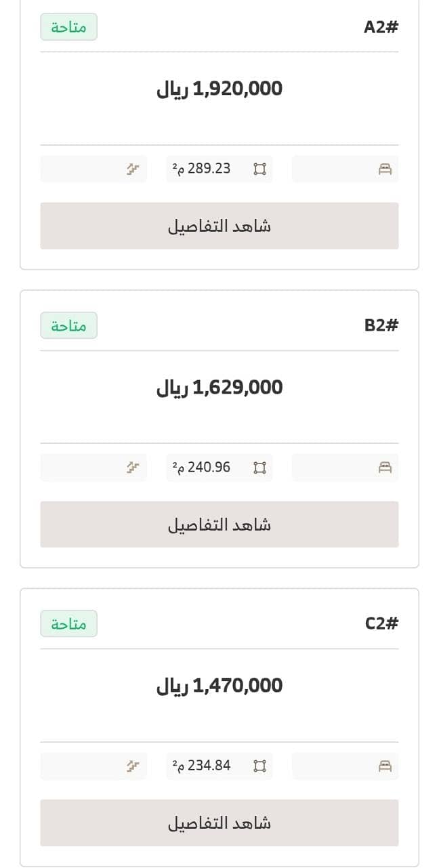439x868 pixels.
Task: Open details button for unit B2
Action: pyautogui.click(x=219, y=524)
